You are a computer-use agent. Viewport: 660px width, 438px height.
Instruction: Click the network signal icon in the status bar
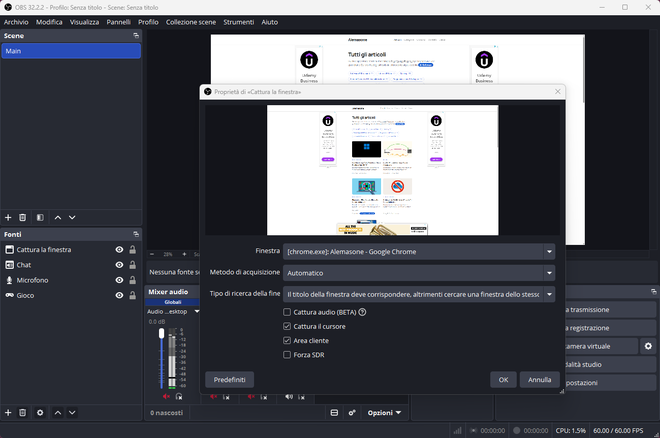click(457, 430)
